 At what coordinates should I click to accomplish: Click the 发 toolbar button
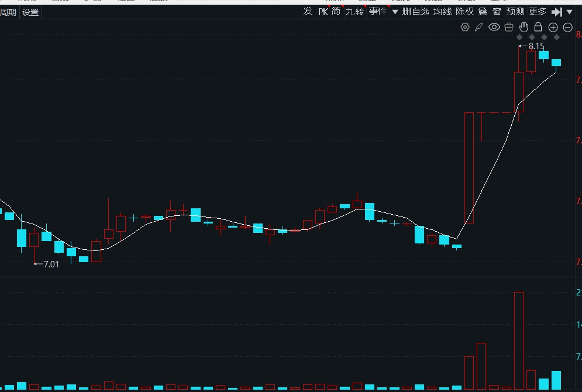click(308, 12)
